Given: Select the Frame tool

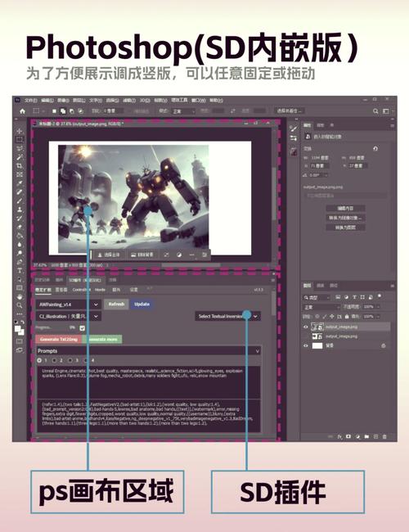Looking at the screenshot, I should coord(20,174).
